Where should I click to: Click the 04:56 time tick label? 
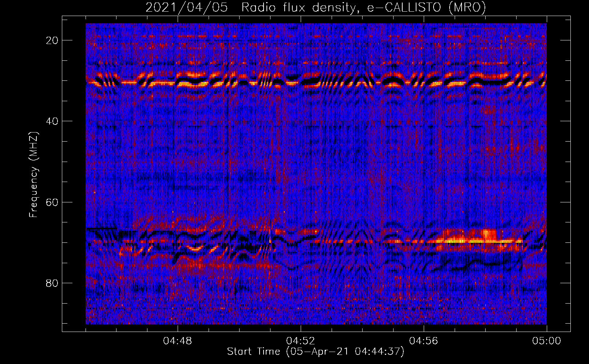(424, 341)
